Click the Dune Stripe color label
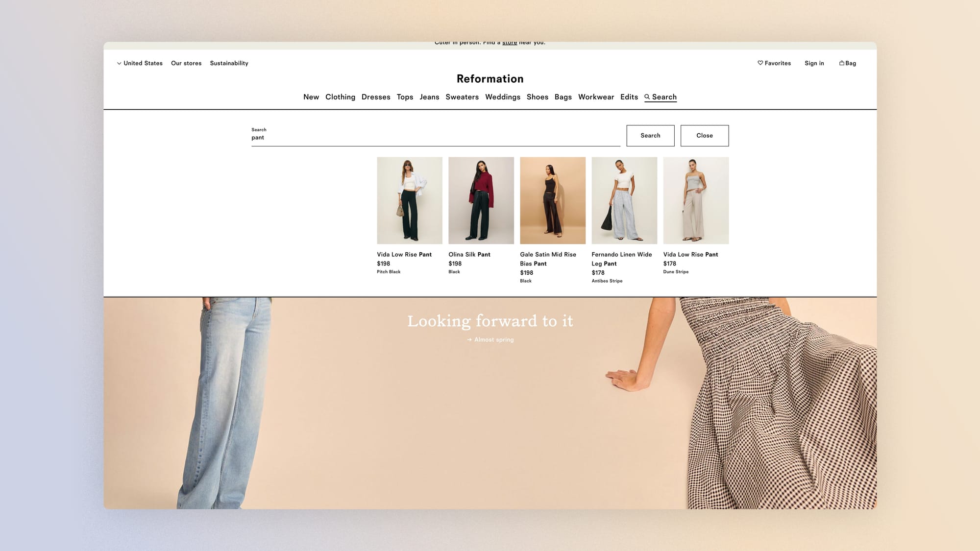 click(676, 272)
